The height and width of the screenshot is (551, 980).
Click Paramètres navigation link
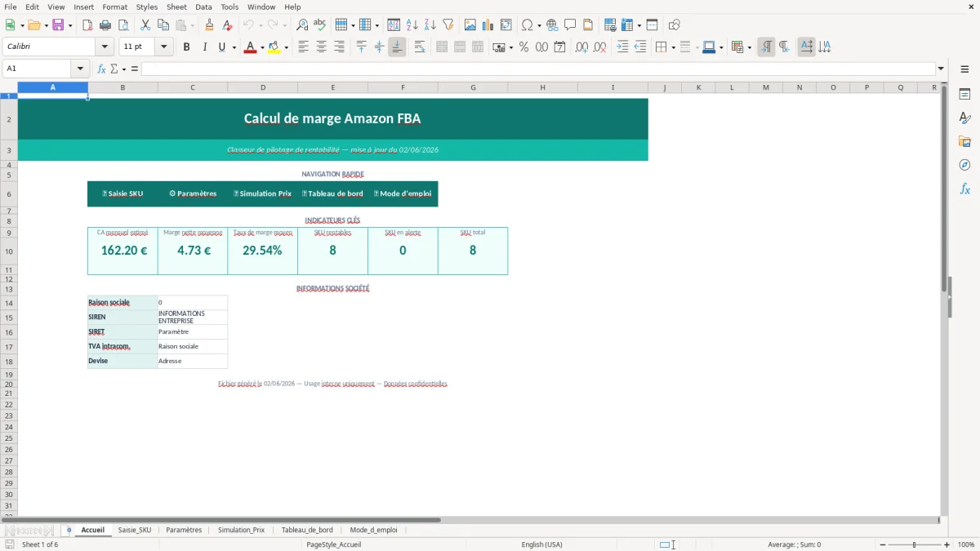pyautogui.click(x=193, y=193)
